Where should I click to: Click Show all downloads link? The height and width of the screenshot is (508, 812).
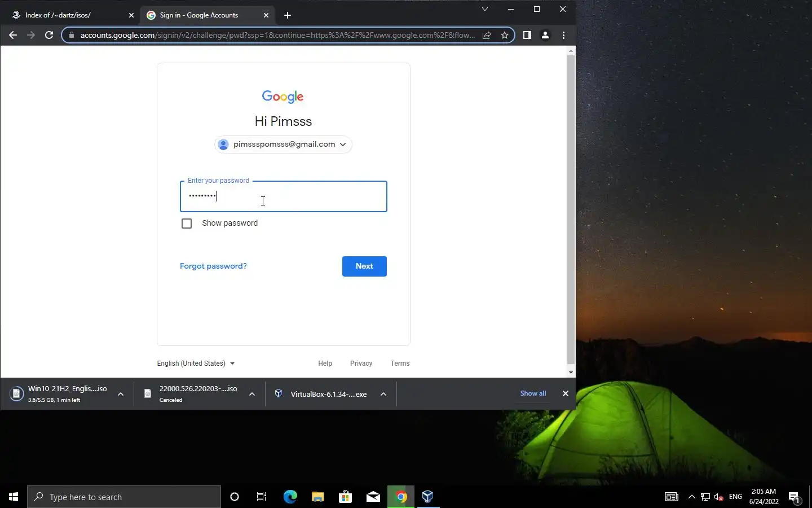[533, 393]
